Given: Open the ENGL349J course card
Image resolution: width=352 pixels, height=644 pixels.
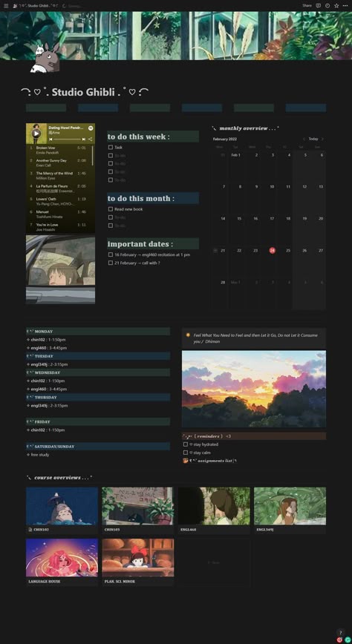Looking at the screenshot, I should click(290, 510).
